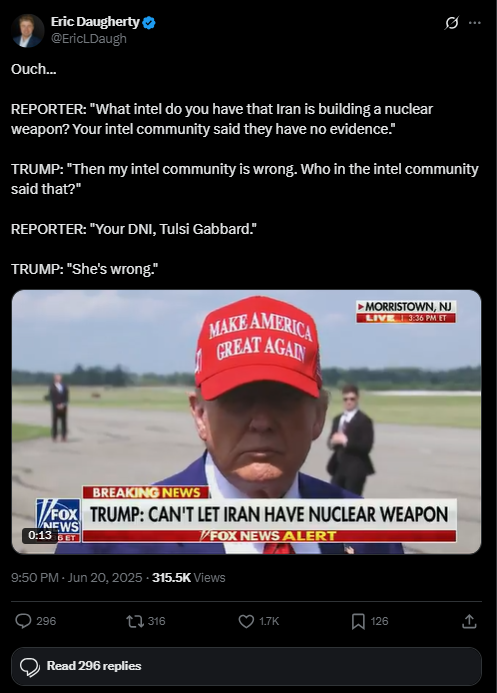The width and height of the screenshot is (497, 693).
Task: Repost this tweet using the retweet icon
Action: (x=135, y=621)
